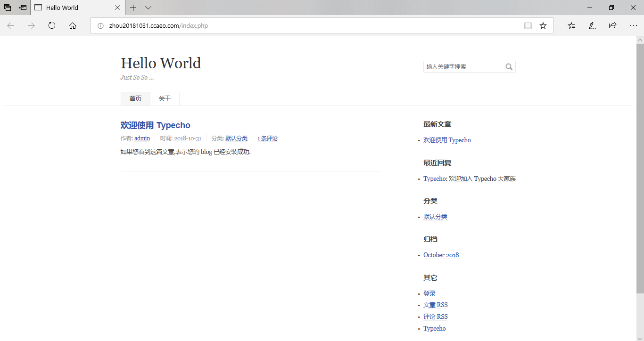Image resolution: width=644 pixels, height=341 pixels.
Task: Click the browser refresh icon
Action: [52, 26]
